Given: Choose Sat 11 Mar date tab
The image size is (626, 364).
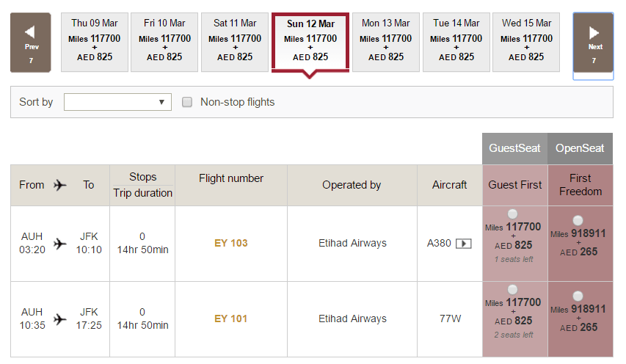Looking at the screenshot, I should click(235, 43).
